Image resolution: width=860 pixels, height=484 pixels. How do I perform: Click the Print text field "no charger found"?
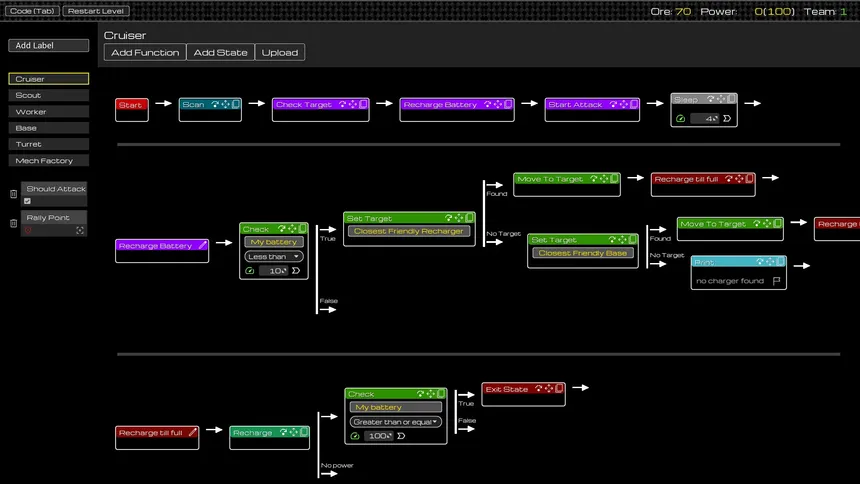tap(730, 281)
